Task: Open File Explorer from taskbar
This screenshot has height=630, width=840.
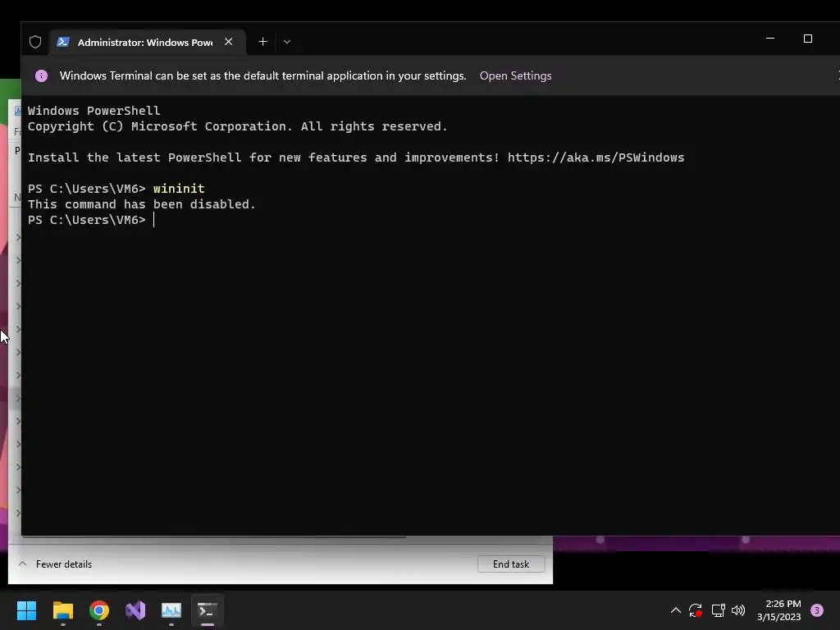Action: (x=62, y=610)
